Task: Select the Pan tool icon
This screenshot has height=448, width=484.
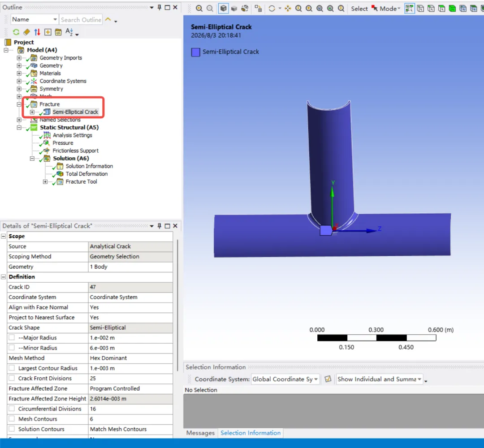Action: 288,9
